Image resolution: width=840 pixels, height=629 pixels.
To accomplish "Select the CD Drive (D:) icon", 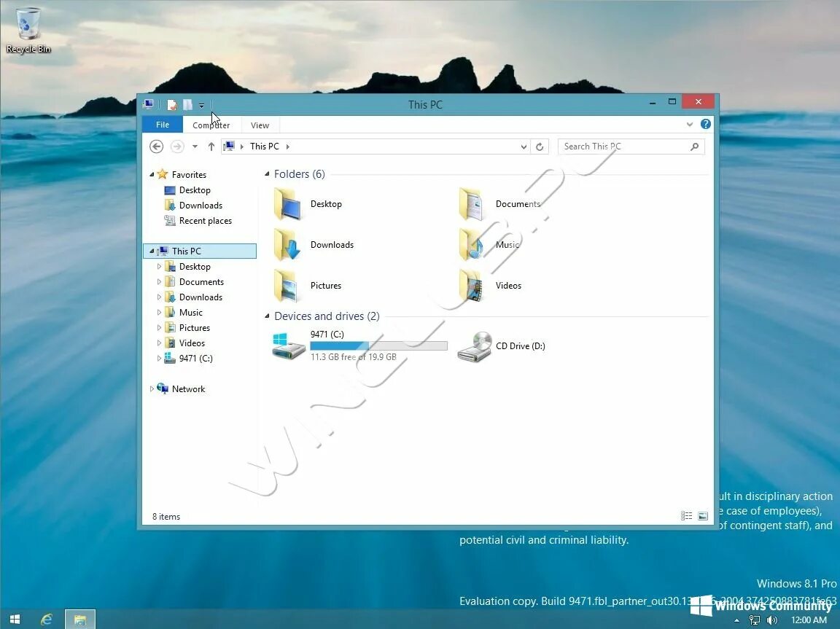I will tap(474, 346).
